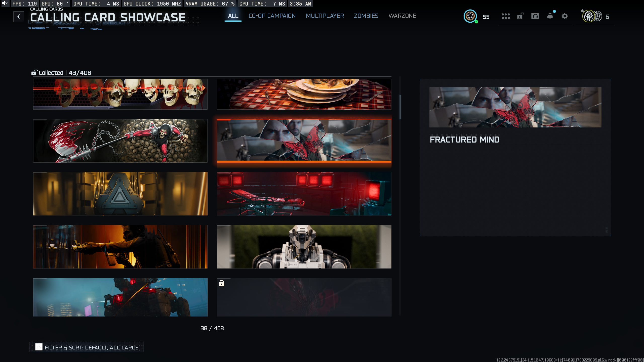Click the GPU TIME 4 MS readout
Image resolution: width=644 pixels, height=362 pixels.
click(x=96, y=4)
